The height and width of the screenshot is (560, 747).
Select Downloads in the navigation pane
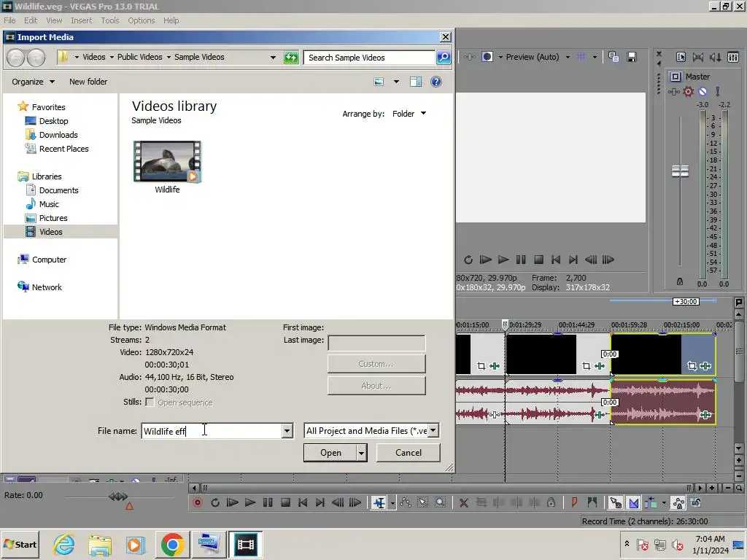tap(58, 135)
